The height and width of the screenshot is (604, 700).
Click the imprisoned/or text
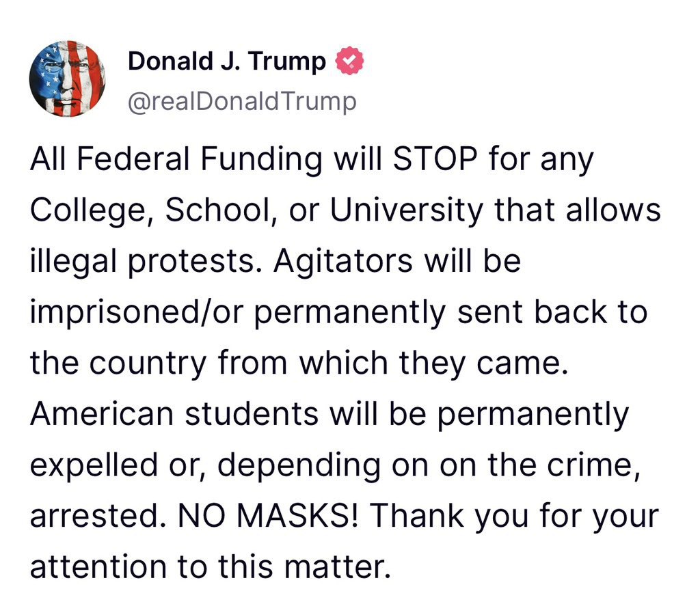point(139,313)
